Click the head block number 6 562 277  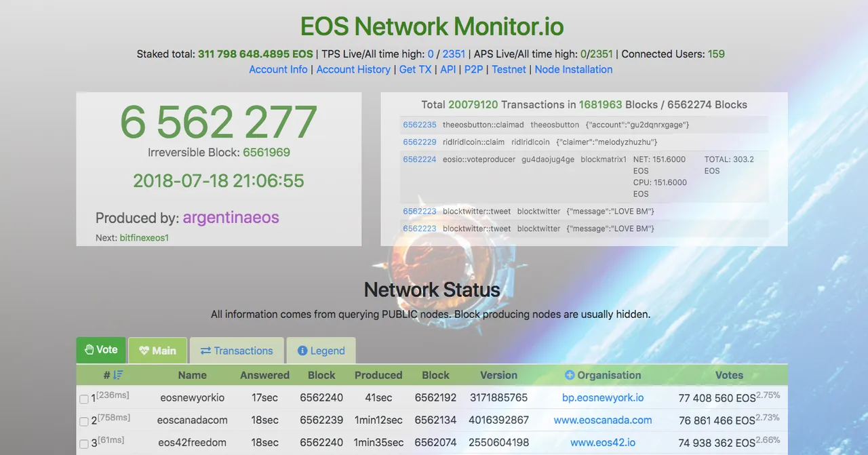(x=218, y=122)
